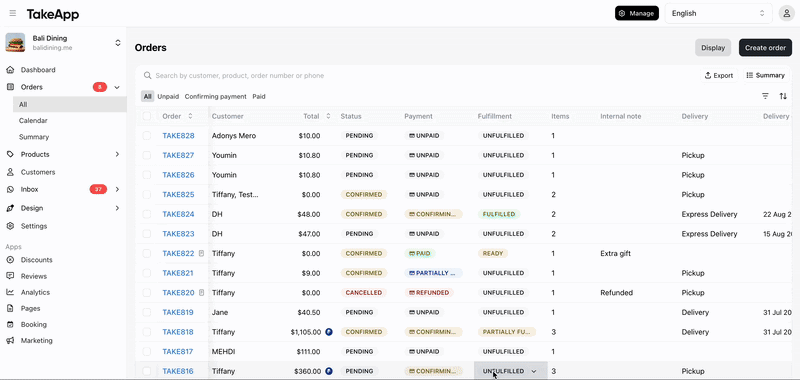Open the orders Summary button

[765, 75]
